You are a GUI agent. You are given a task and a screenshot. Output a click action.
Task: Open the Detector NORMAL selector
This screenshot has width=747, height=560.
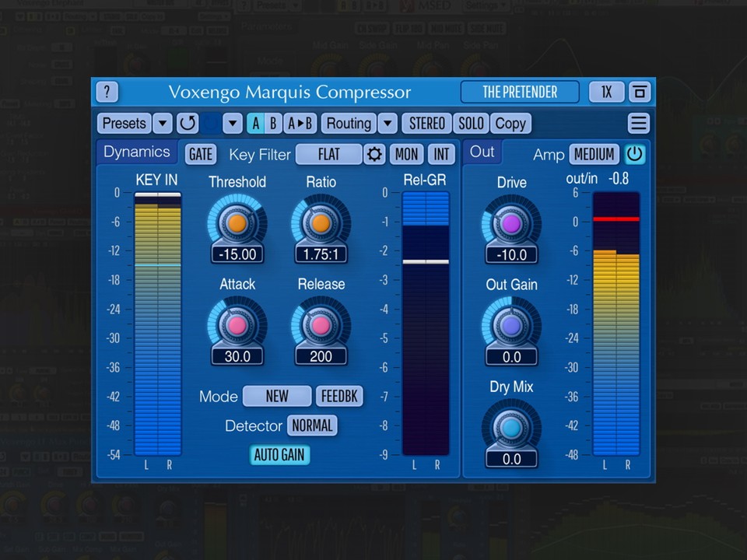(x=312, y=425)
